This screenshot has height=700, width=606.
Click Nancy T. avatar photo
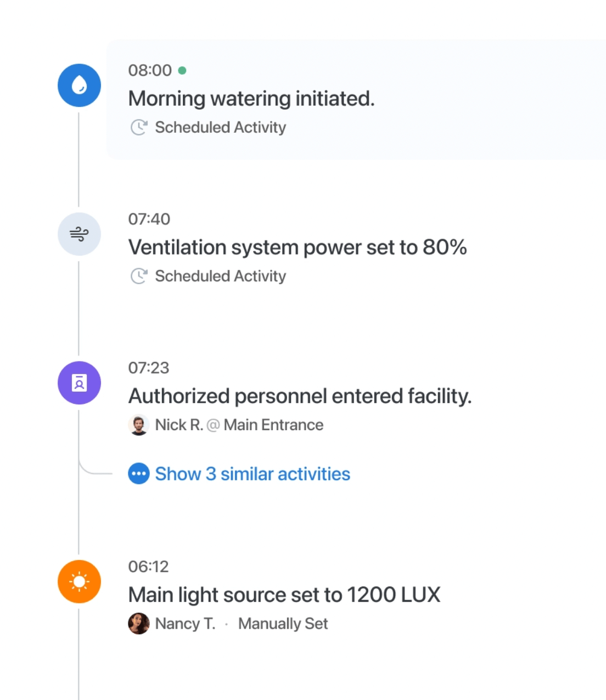(139, 624)
